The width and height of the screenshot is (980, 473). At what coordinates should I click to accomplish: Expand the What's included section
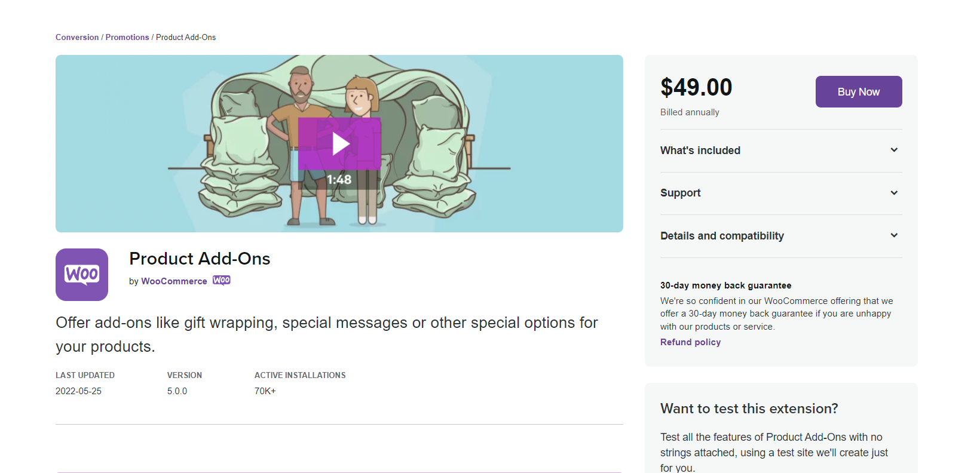point(700,150)
